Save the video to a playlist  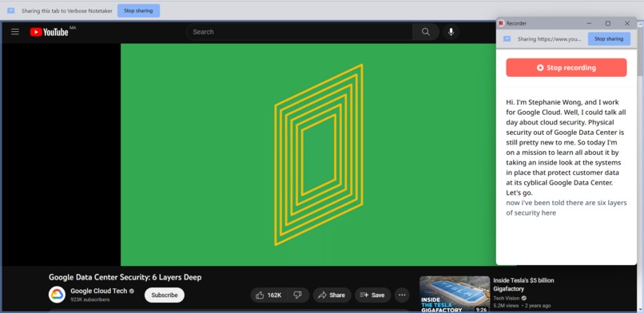(x=372, y=295)
